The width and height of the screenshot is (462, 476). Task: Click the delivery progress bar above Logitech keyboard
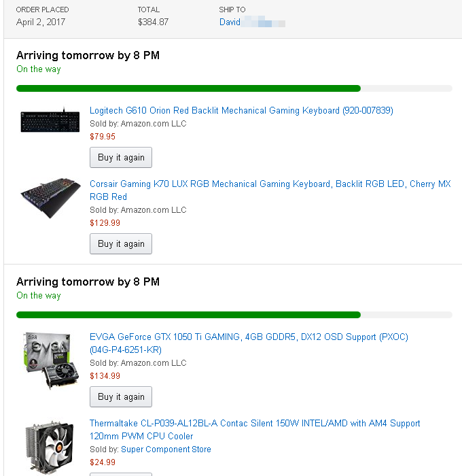[234, 88]
